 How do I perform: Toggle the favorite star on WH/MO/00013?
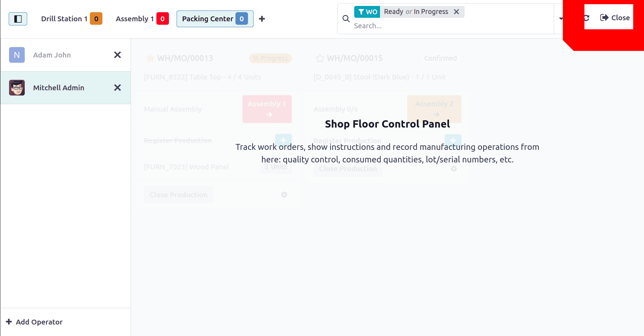(150, 58)
